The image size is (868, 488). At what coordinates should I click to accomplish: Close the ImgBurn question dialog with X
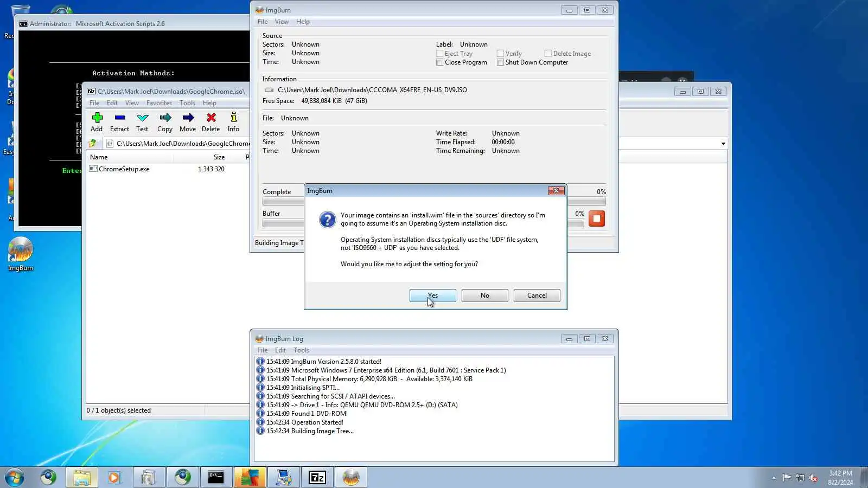[x=556, y=191]
